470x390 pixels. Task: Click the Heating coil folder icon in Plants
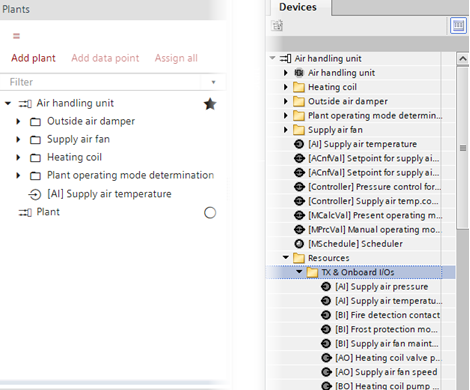coord(35,158)
